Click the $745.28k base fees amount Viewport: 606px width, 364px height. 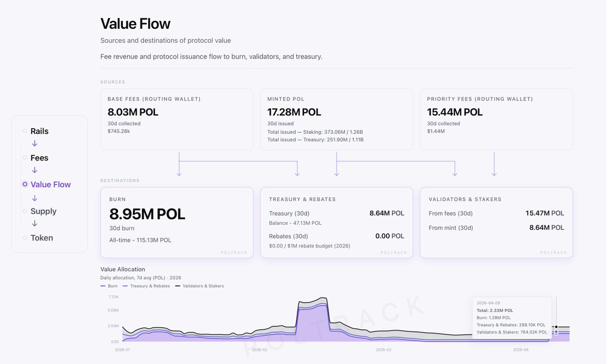tap(119, 131)
